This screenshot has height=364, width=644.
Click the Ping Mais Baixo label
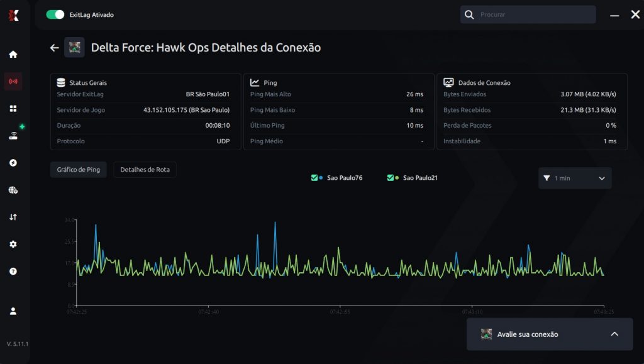click(x=272, y=110)
